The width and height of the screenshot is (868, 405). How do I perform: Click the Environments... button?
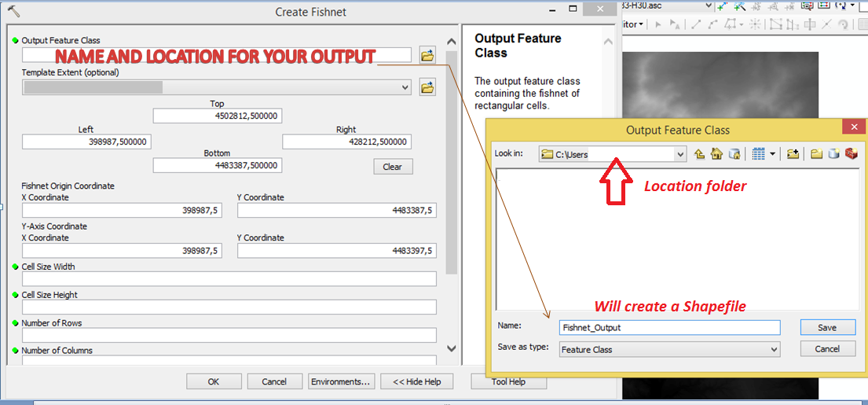tap(340, 381)
